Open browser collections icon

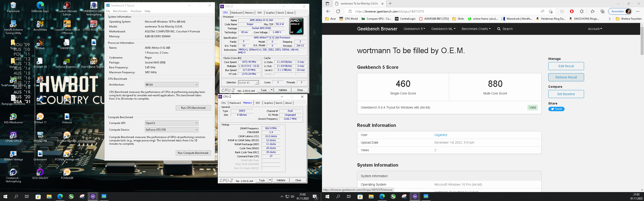point(602,11)
